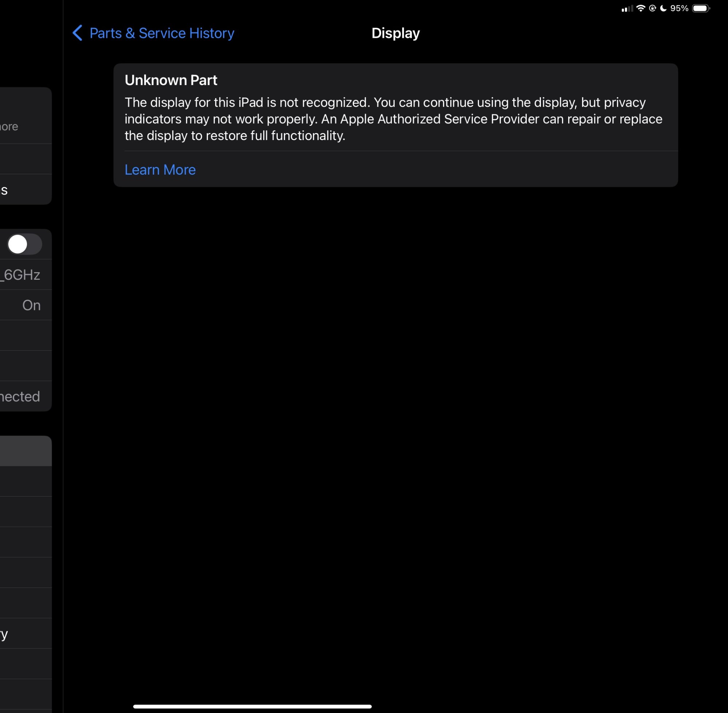The height and width of the screenshot is (713, 728).
Task: Tap the cellular signal bars icon
Action: coord(627,9)
